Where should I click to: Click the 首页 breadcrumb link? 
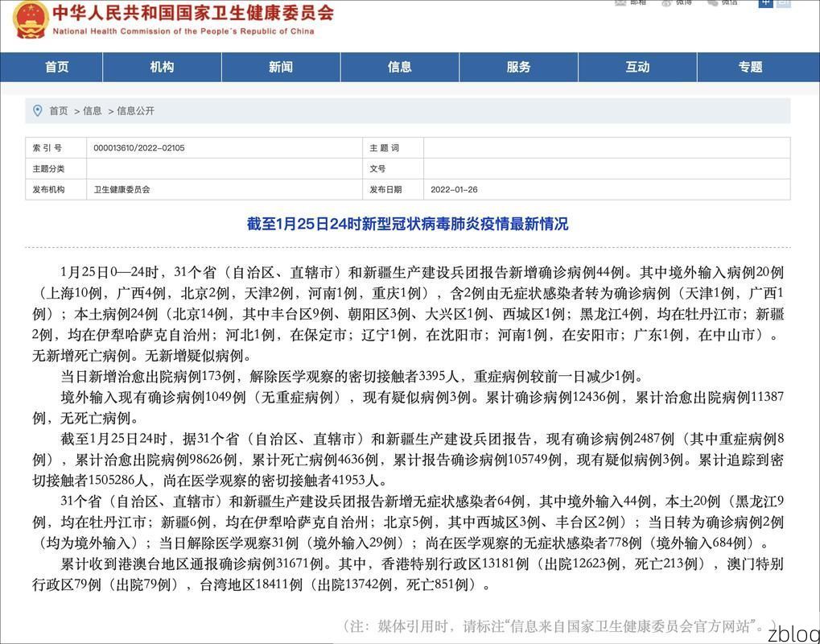[x=58, y=112]
